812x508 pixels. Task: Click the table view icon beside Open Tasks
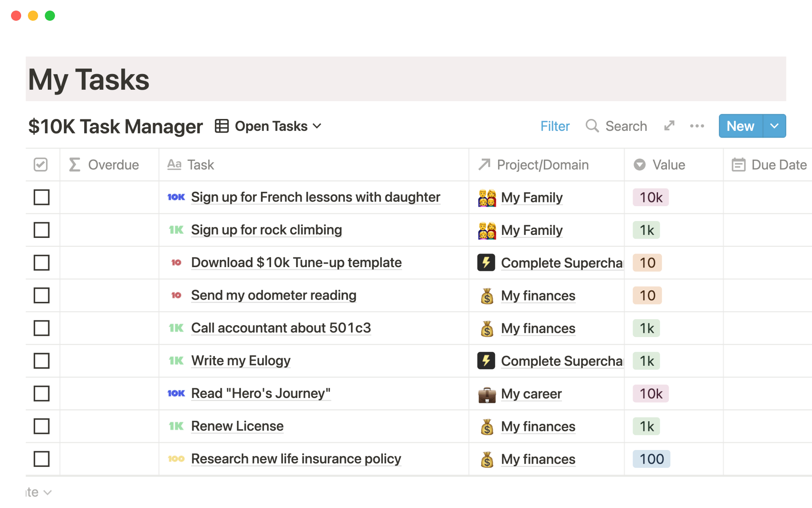pos(222,126)
